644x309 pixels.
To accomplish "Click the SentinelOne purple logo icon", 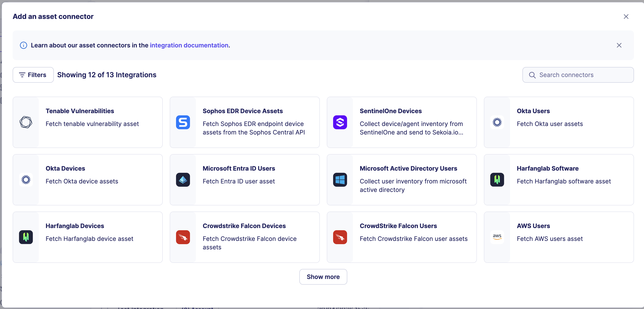I will point(340,122).
